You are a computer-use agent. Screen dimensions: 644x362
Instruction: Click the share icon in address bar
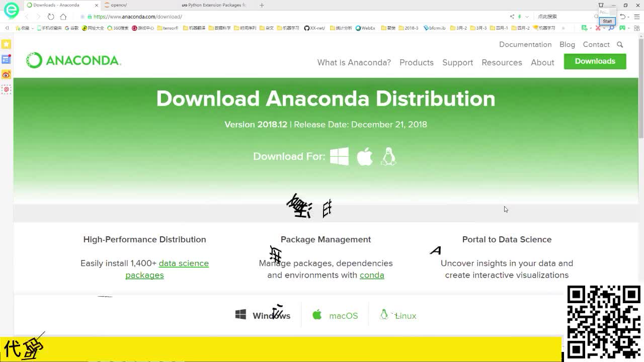tap(512, 17)
